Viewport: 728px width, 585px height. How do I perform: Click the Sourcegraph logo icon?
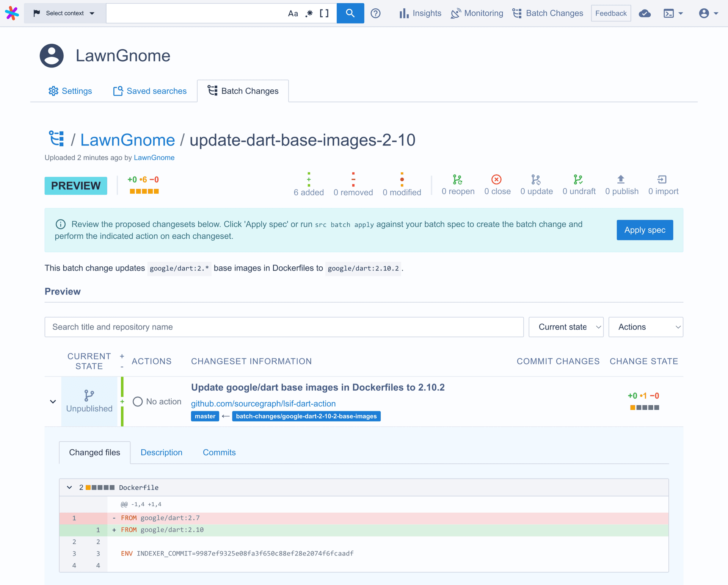click(x=12, y=13)
